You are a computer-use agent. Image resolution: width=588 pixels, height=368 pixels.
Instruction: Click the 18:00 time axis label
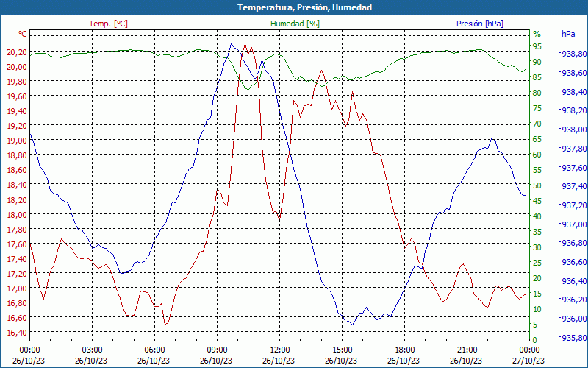coord(405,350)
